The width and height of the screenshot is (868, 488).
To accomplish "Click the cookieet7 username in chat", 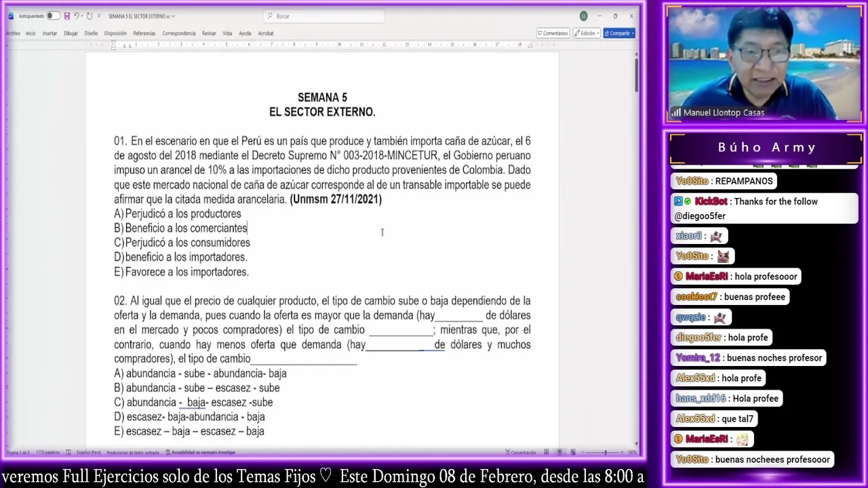I will pos(696,297).
